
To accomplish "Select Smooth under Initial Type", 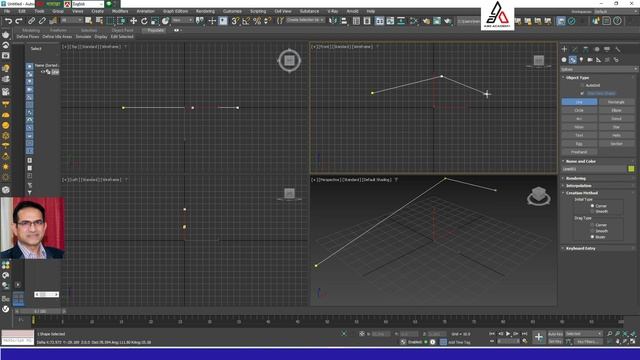I will coord(592,211).
